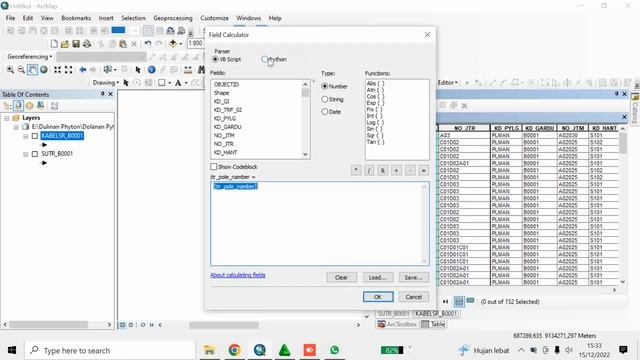640x360 pixels.
Task: Click the Text tool letter A
Action: point(178,83)
